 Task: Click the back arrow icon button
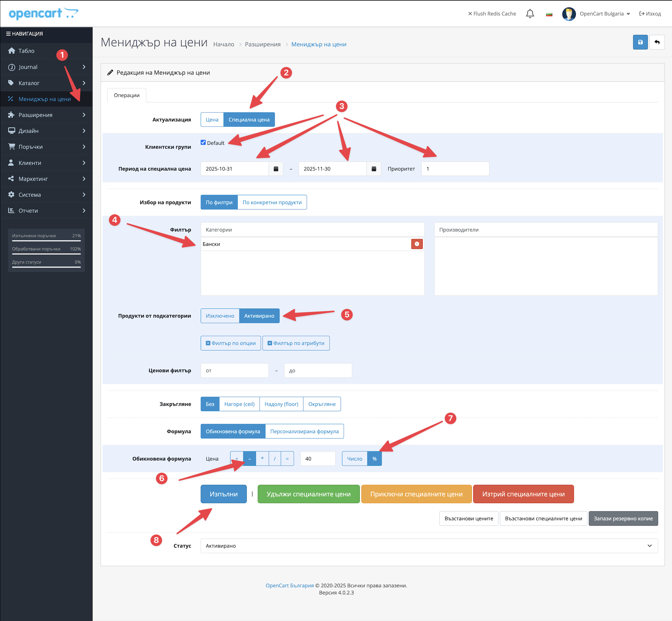point(657,42)
